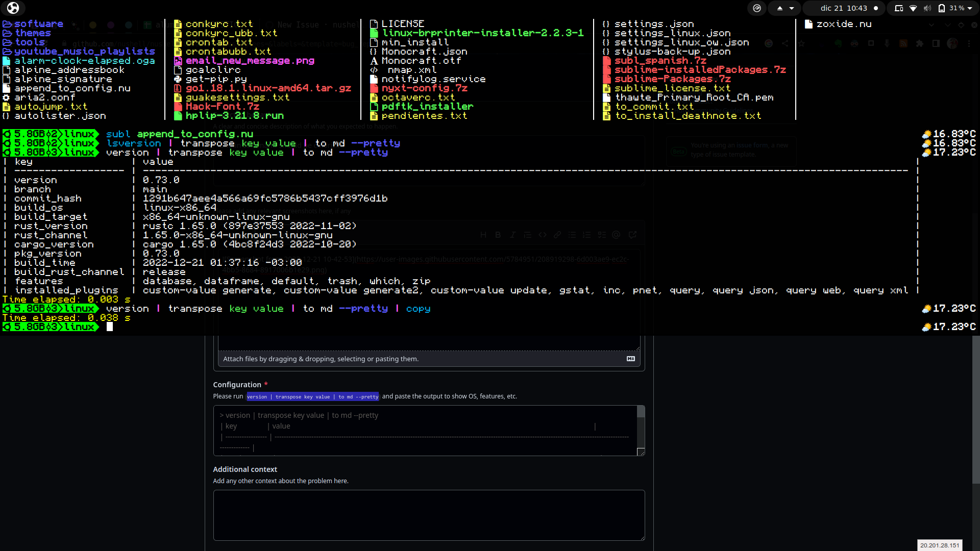Create a numbered list from the toolbar
Viewport: 980px width, 551px height.
pos(587,235)
